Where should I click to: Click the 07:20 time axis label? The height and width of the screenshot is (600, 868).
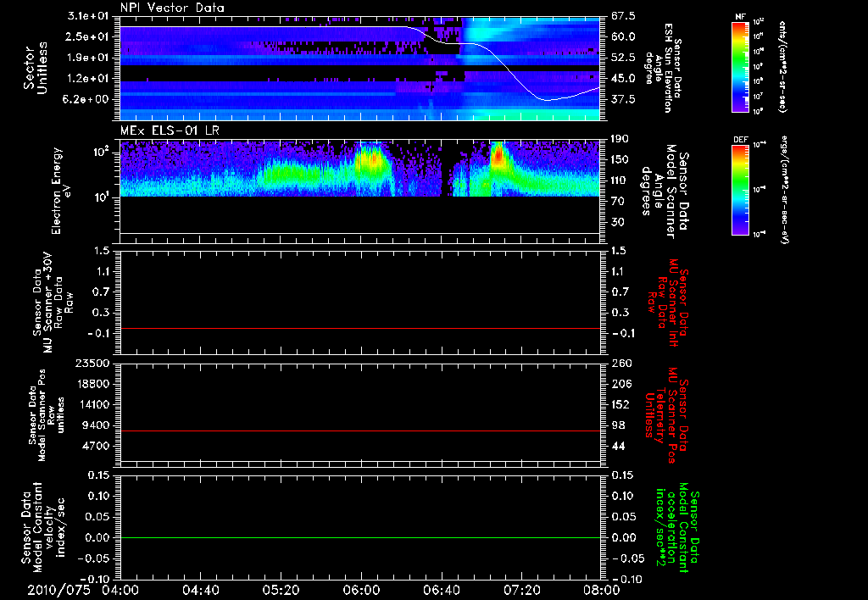tap(520, 589)
